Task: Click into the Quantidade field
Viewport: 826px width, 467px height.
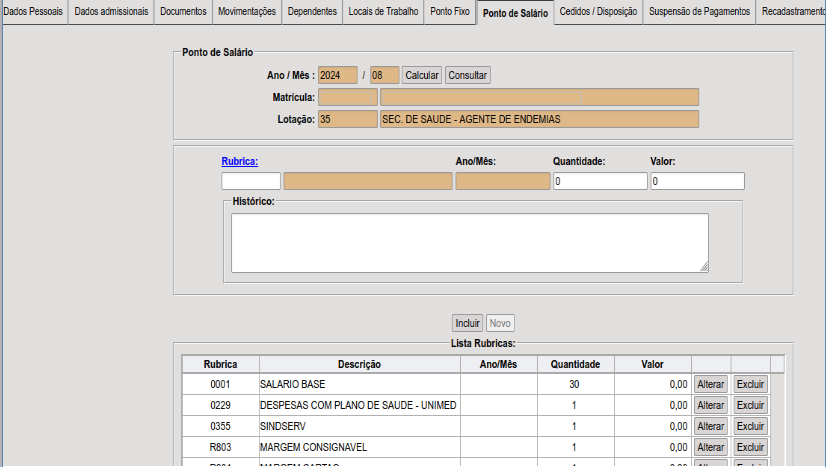Action: pos(600,181)
